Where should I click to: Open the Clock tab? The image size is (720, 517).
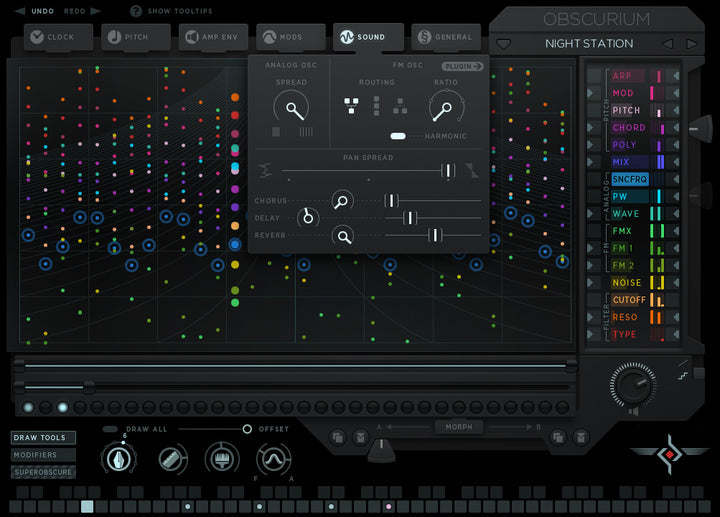point(58,37)
